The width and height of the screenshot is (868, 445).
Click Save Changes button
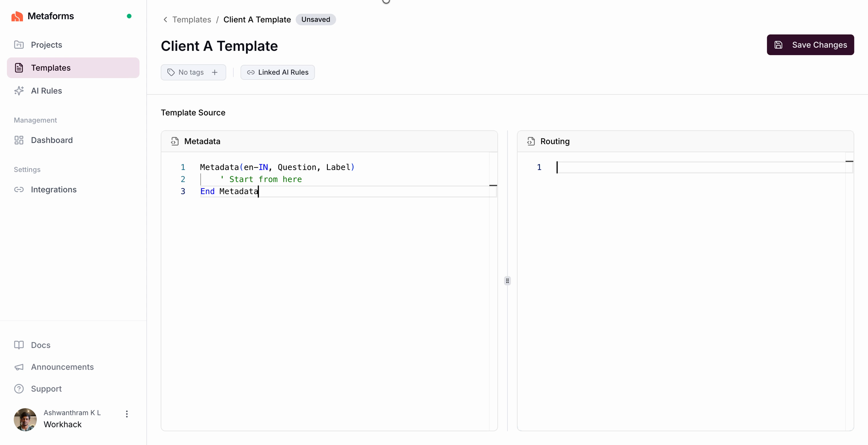click(x=810, y=45)
